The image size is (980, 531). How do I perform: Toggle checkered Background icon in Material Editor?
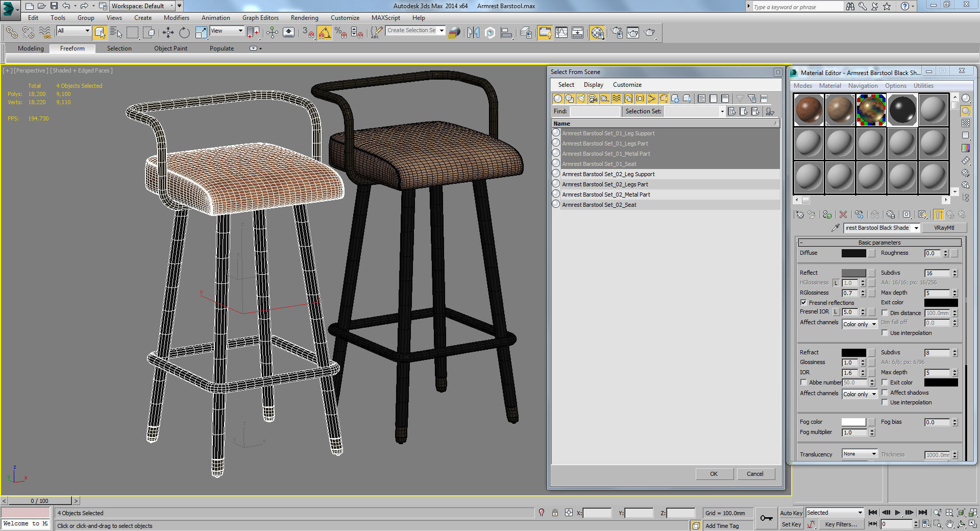tap(966, 123)
